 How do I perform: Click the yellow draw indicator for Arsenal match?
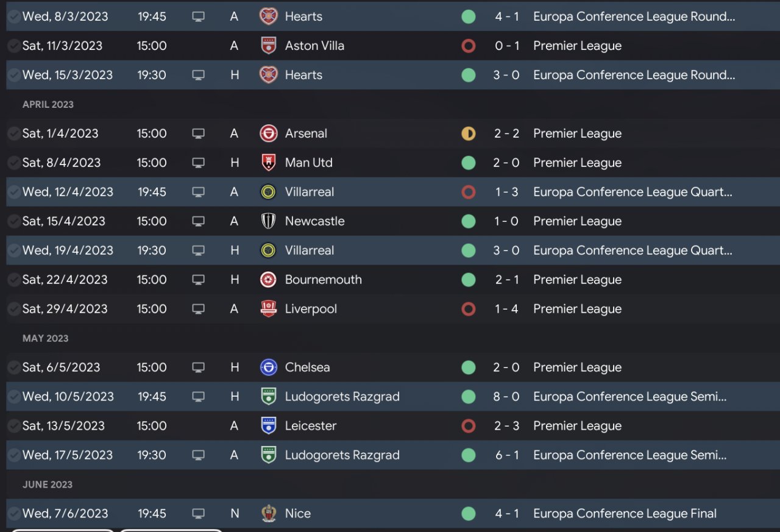click(468, 133)
